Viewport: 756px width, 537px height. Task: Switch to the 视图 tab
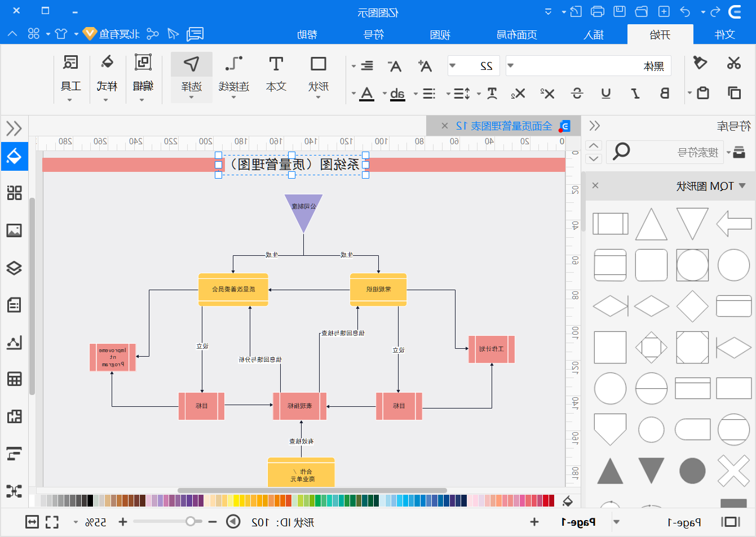[x=440, y=34]
